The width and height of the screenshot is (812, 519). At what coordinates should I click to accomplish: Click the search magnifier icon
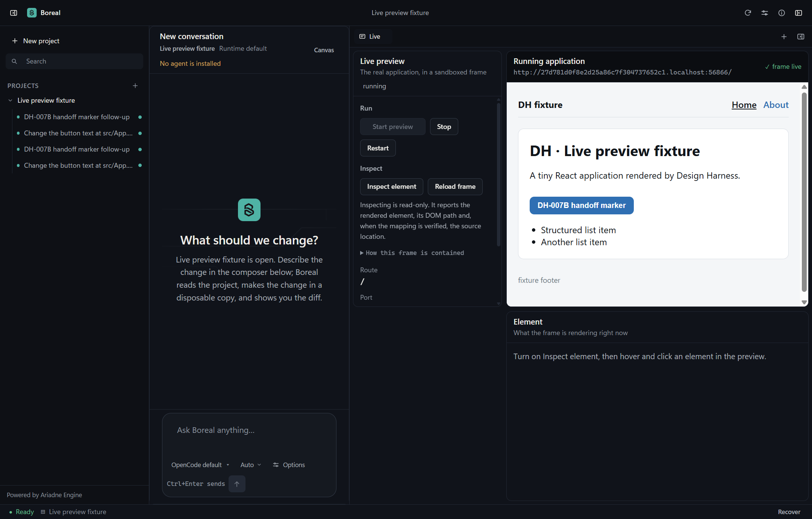(x=14, y=61)
